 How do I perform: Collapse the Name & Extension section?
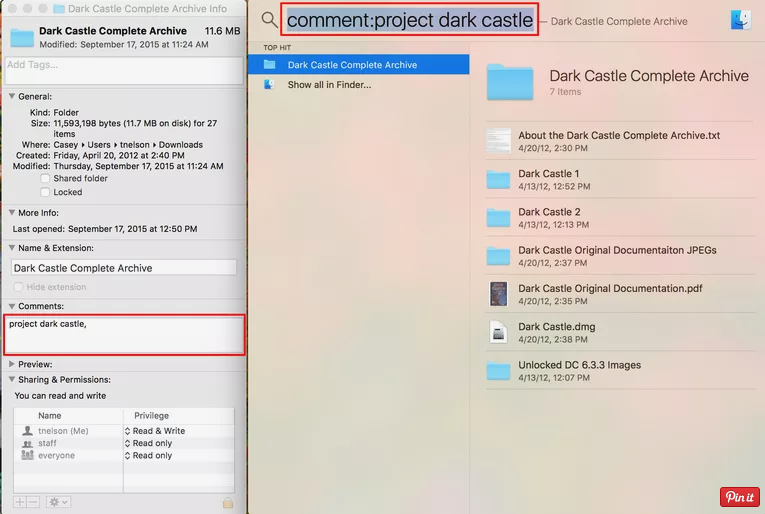click(x=12, y=248)
